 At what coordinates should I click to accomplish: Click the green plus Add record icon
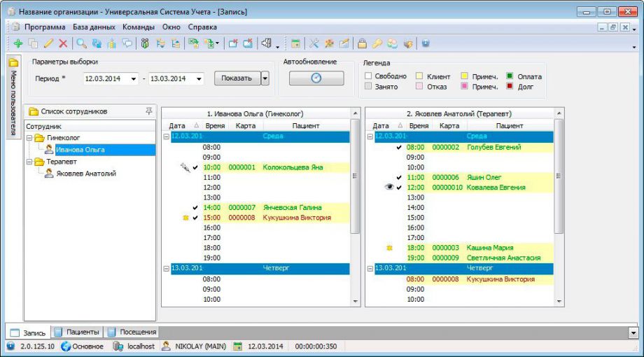(17, 43)
